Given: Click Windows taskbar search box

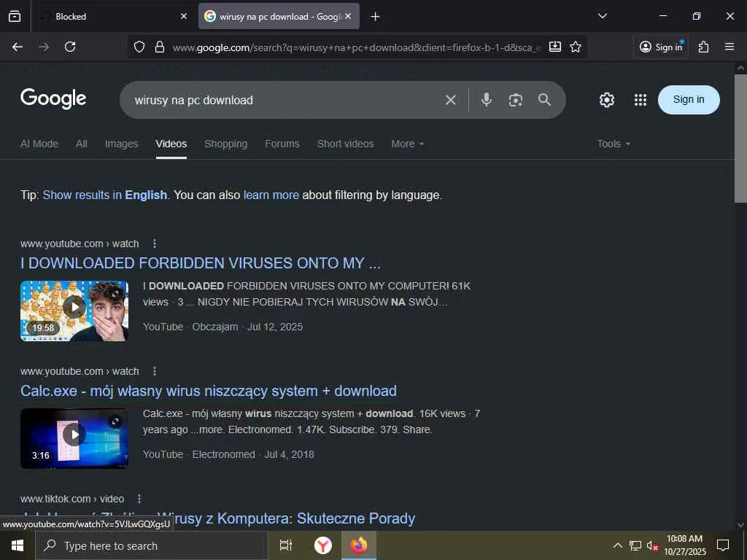Looking at the screenshot, I should coord(152,545).
